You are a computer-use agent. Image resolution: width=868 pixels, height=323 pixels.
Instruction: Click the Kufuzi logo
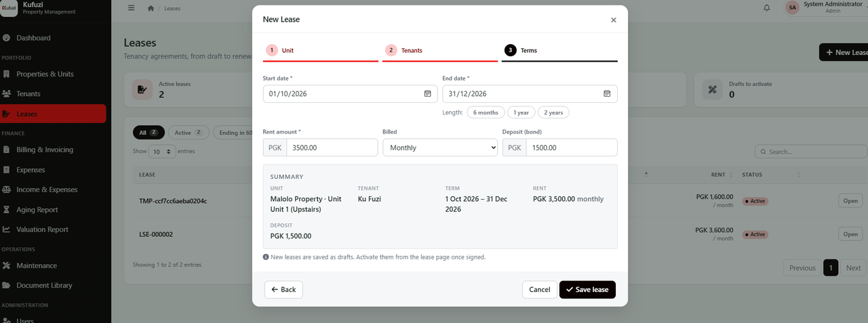[x=9, y=7]
